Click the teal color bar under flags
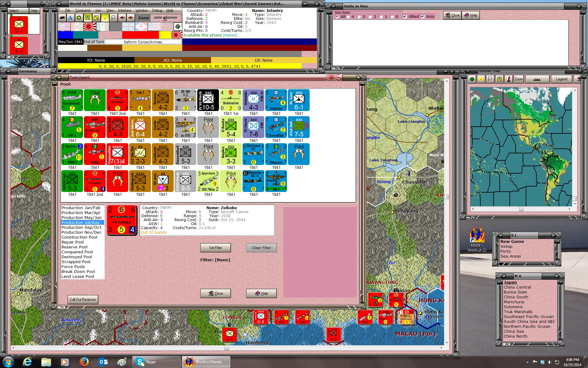Image resolution: width=588 pixels, height=368 pixels. [x=86, y=35]
